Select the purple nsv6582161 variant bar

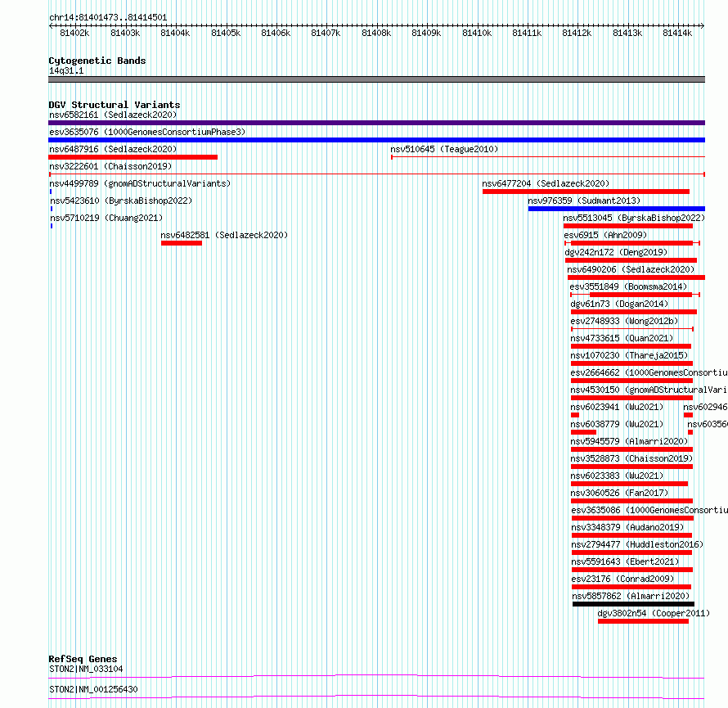(x=376, y=123)
